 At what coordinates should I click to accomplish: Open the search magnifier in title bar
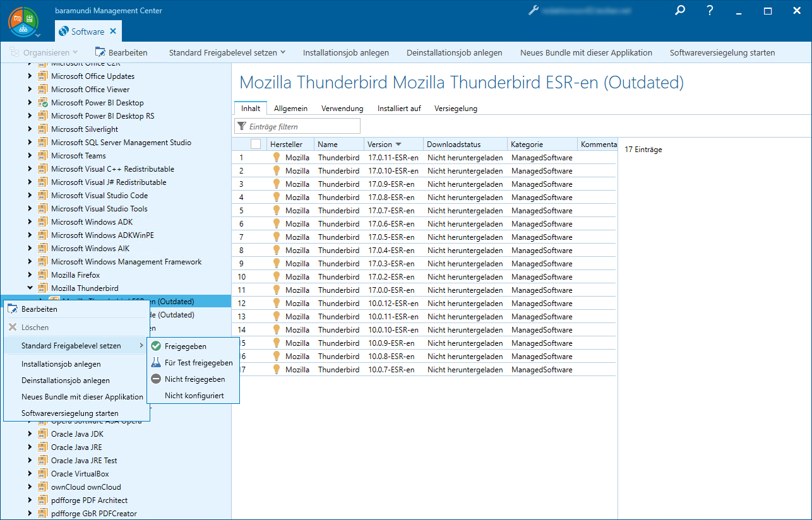tap(679, 11)
